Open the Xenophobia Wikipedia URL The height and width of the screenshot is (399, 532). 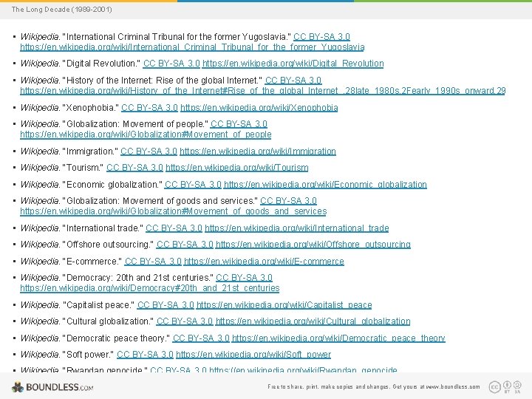pos(259,108)
